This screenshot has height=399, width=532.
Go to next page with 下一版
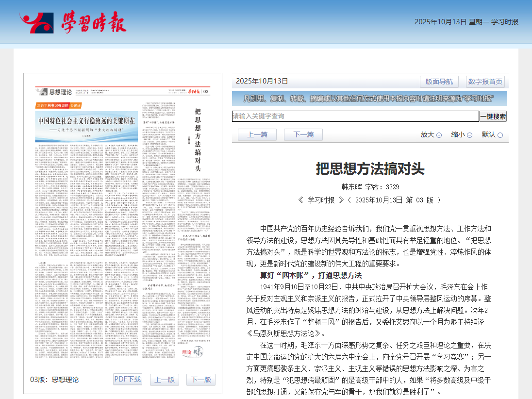(x=201, y=380)
